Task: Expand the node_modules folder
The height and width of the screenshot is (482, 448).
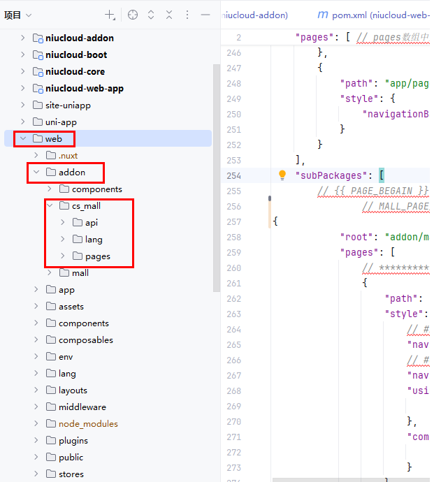Action: click(x=36, y=423)
